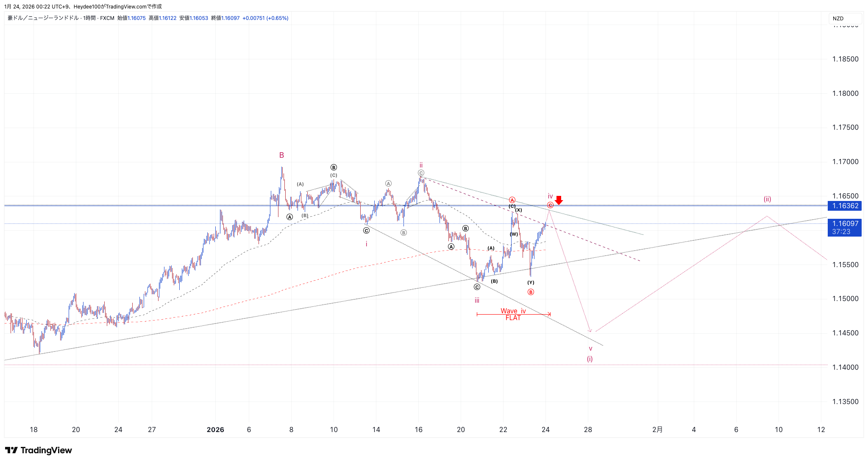Select the red 'ii' wave label at top
Image resolution: width=868 pixels, height=463 pixels.
coord(421,165)
